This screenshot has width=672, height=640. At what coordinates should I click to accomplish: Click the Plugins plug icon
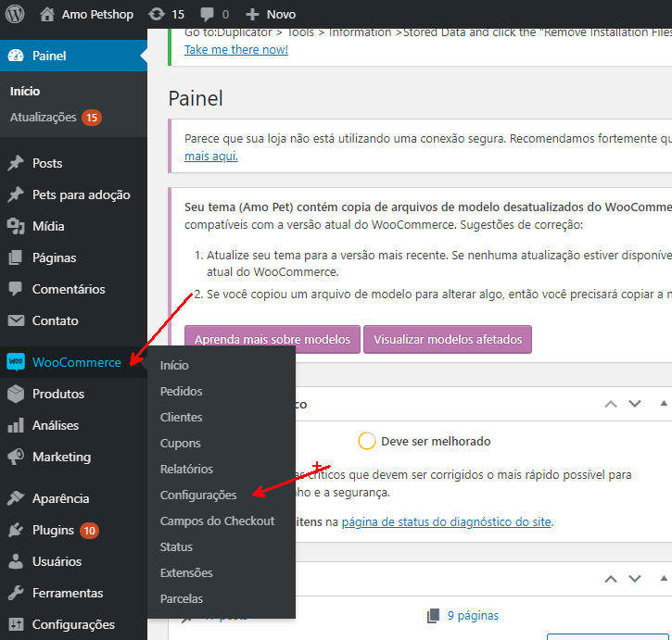coord(16,530)
